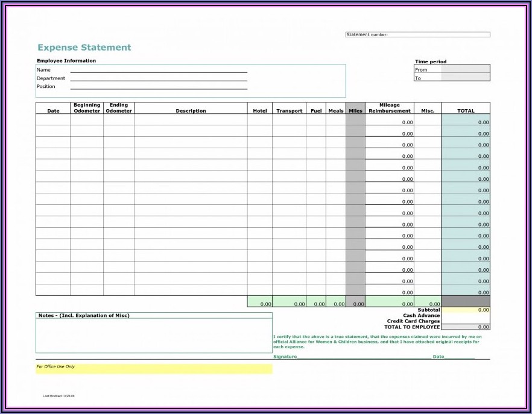
Task: Click the yellow Subtotal value cell
Action: pyautogui.click(x=466, y=310)
